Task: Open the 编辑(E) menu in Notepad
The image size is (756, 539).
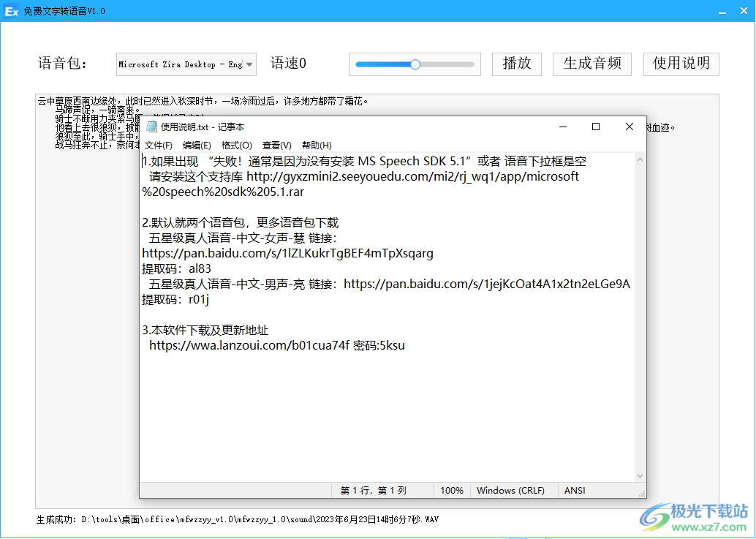Action: click(x=197, y=145)
